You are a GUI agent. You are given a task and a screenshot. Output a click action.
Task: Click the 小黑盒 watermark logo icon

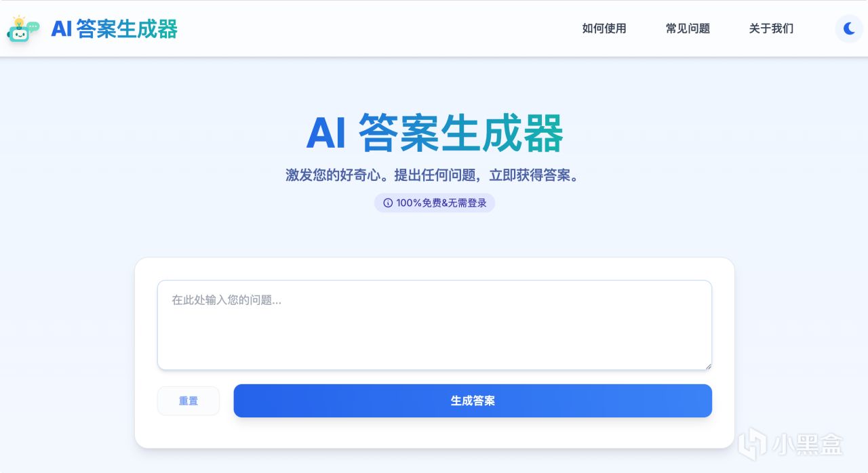[x=752, y=445]
